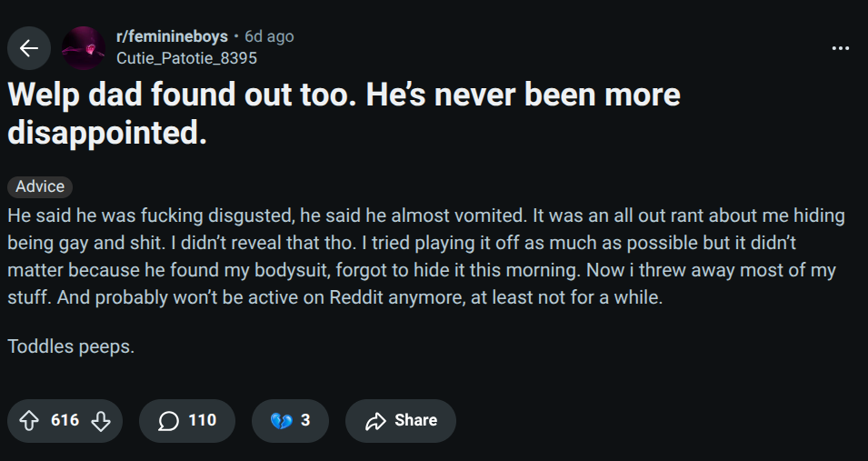Click the word "disappointed." in the title

click(106, 134)
